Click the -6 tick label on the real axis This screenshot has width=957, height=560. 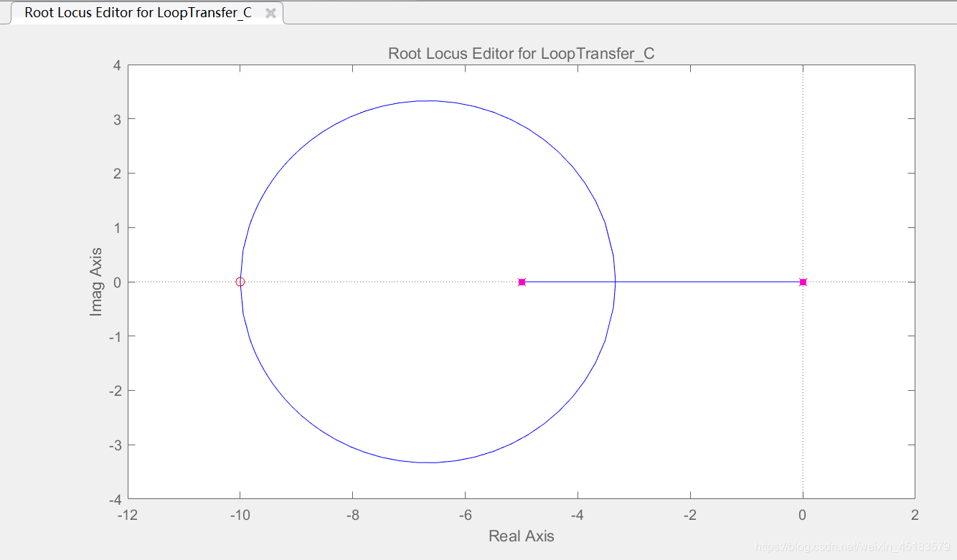(x=465, y=515)
